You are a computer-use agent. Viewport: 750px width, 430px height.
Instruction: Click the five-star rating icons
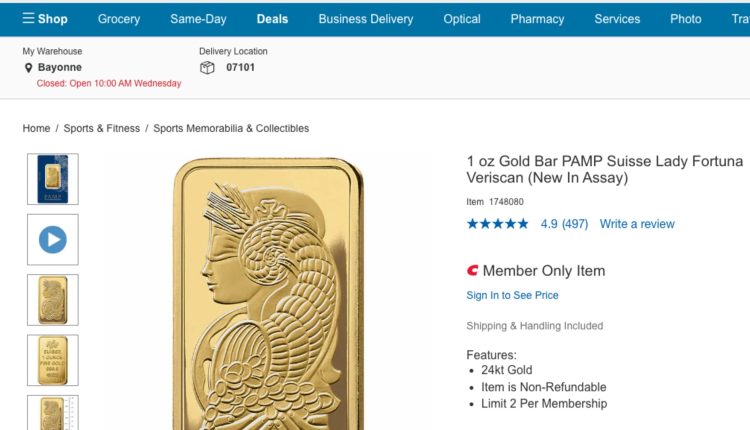[497, 224]
